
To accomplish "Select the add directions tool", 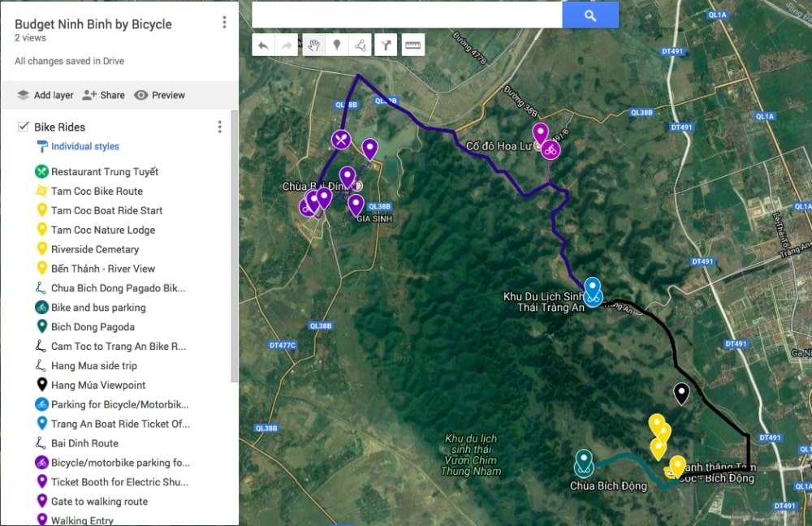I will (385, 45).
